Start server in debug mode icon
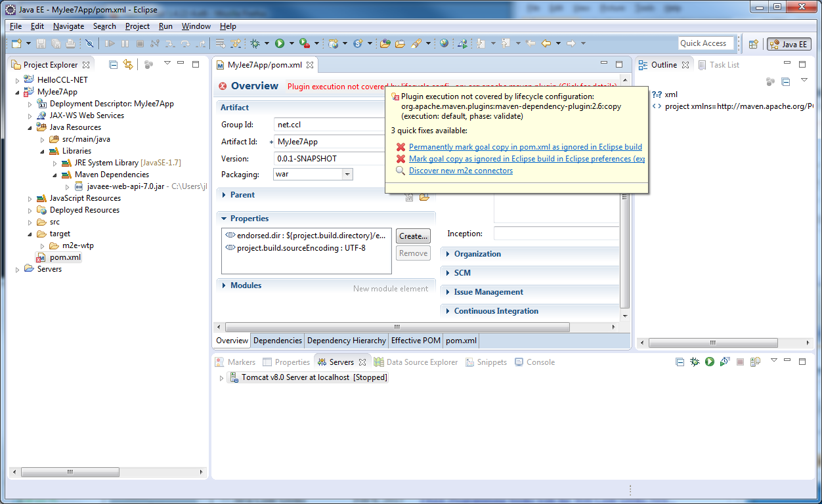The height and width of the screenshot is (504, 822). tap(695, 362)
